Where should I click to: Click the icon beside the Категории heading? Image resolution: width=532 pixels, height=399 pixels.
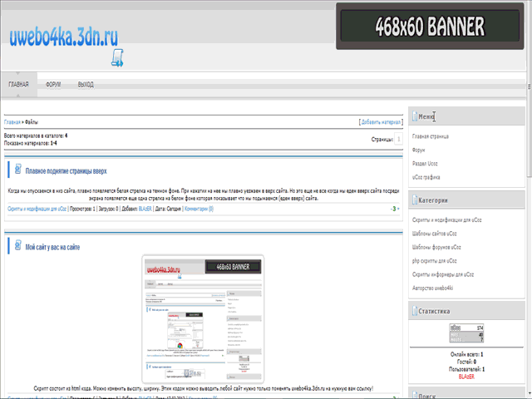pos(414,199)
